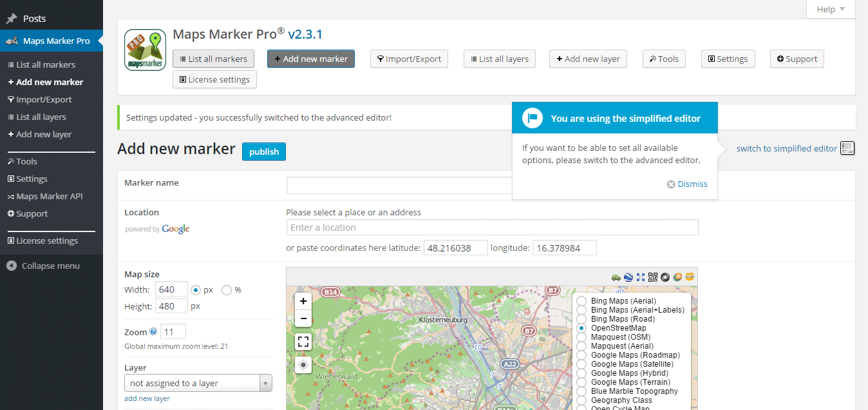The width and height of the screenshot is (868, 410).
Task: Enter fullscreen mode on the map
Action: coord(303,342)
